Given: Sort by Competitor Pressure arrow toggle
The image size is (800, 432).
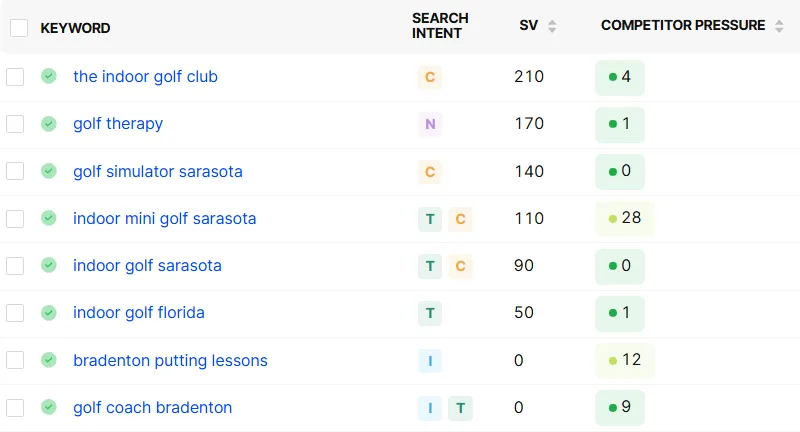Looking at the screenshot, I should tap(779, 26).
